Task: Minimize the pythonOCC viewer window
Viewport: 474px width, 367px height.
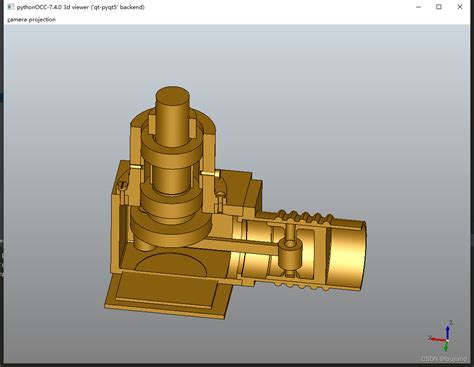Action: point(419,7)
